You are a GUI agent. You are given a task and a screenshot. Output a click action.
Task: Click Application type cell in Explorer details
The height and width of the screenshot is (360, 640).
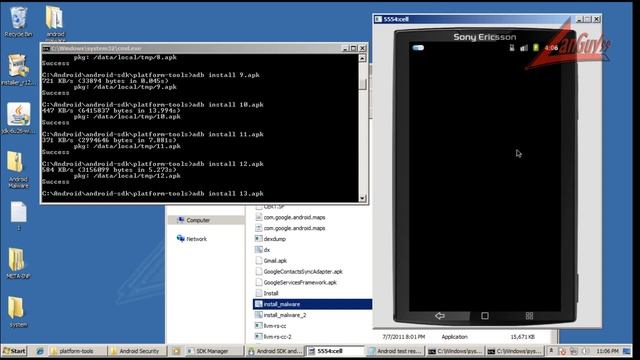454,337
